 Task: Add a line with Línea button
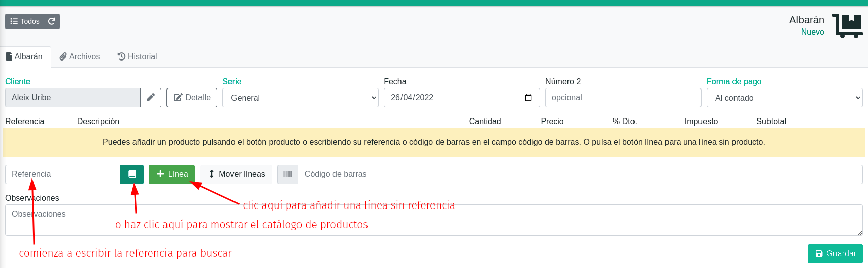tap(172, 174)
